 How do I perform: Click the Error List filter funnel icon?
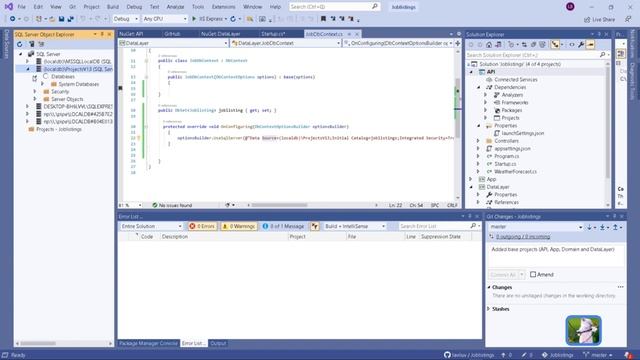(x=315, y=226)
